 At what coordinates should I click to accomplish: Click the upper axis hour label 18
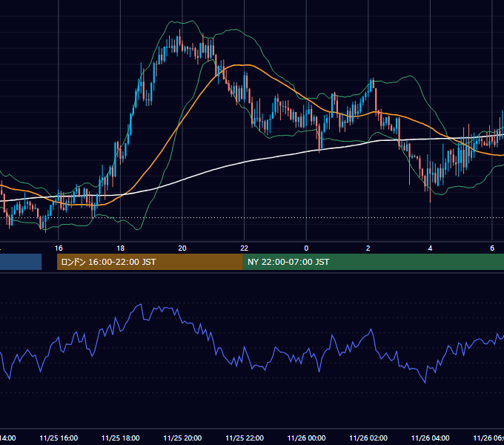click(x=120, y=248)
